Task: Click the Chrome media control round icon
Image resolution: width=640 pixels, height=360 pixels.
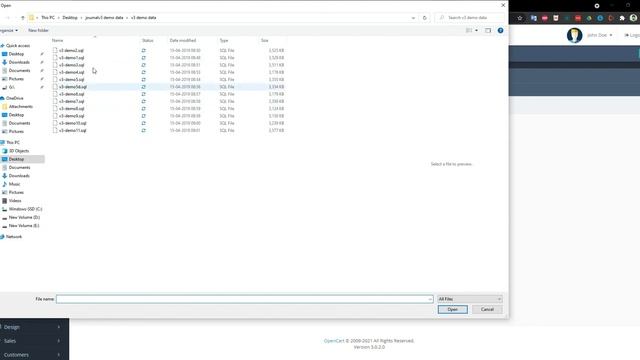Action: click(597, 6)
